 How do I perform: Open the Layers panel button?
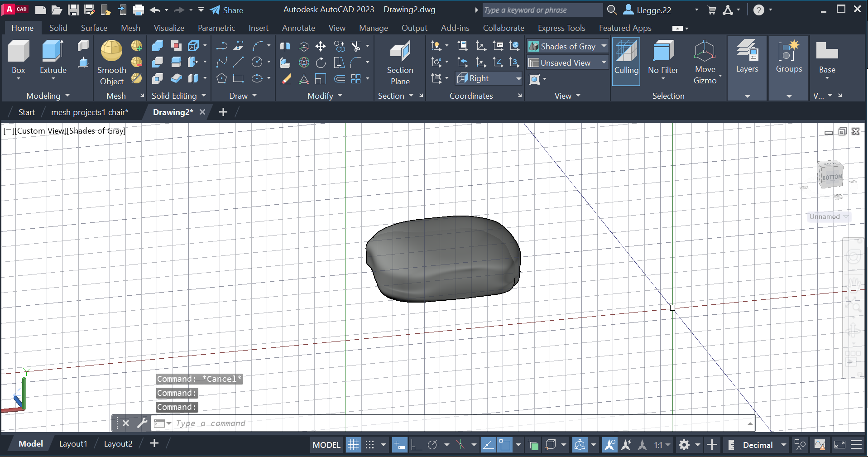(747, 57)
